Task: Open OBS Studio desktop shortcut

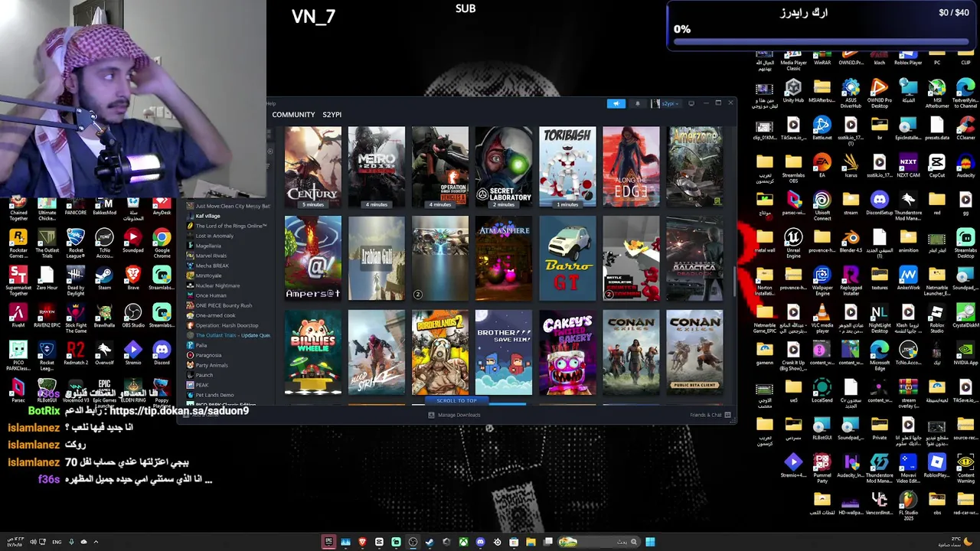Action: [x=133, y=316]
